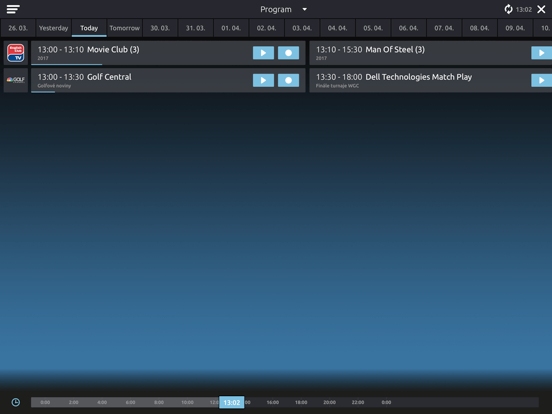
Task: Jump to 18:00 on the timeline
Action: tap(301, 402)
